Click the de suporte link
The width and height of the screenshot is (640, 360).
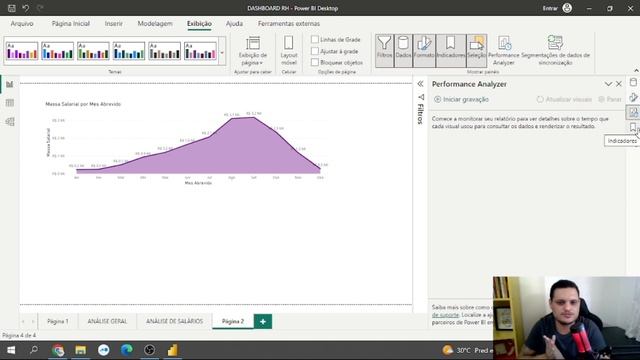[445, 315]
